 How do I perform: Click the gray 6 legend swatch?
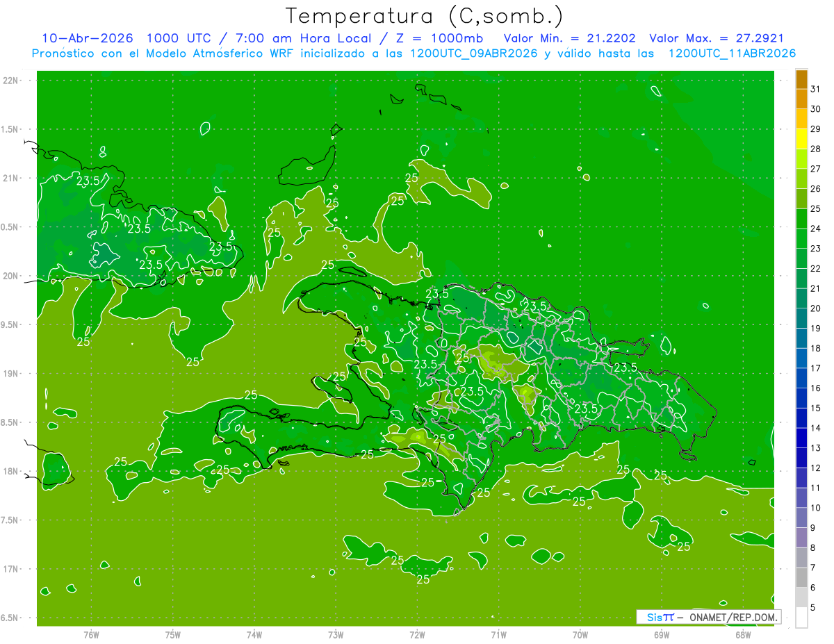801,577
